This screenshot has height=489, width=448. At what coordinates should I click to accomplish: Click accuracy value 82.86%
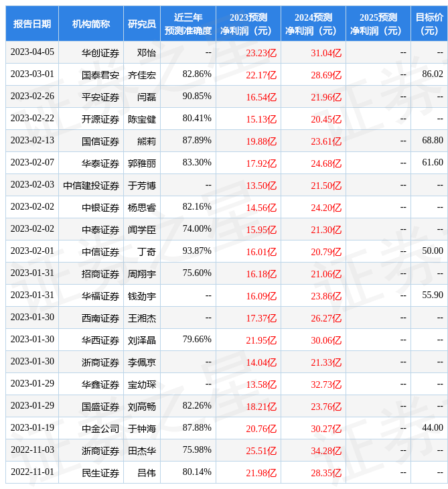(x=197, y=74)
